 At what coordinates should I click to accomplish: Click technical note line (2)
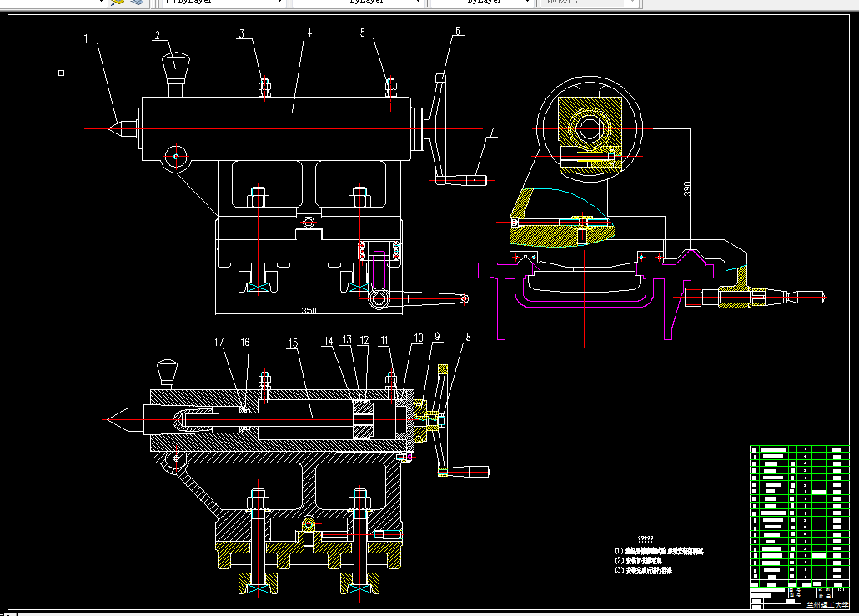coord(639,561)
